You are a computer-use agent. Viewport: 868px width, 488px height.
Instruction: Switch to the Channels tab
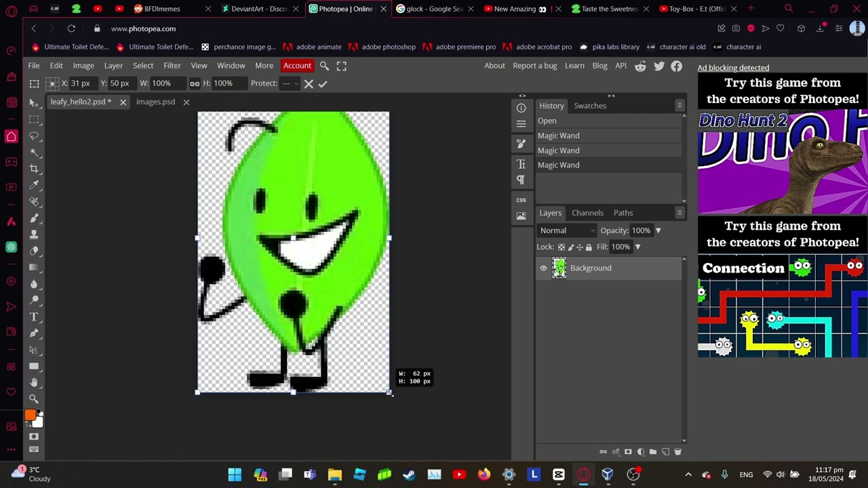(x=587, y=213)
